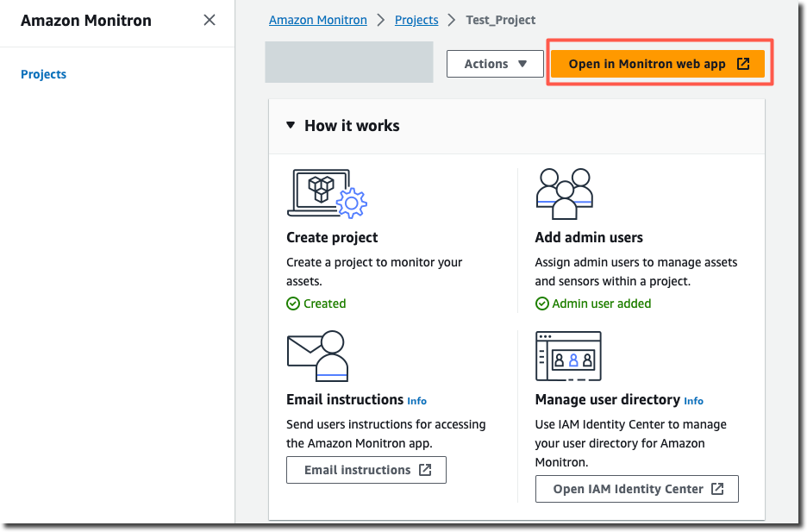807x532 pixels.
Task: Expand the breadcrumb by selecting Test_Project
Action: coord(500,20)
